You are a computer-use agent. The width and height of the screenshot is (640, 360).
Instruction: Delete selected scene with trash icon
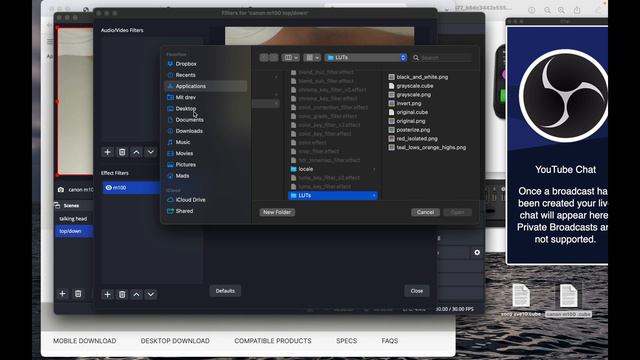pos(78,293)
